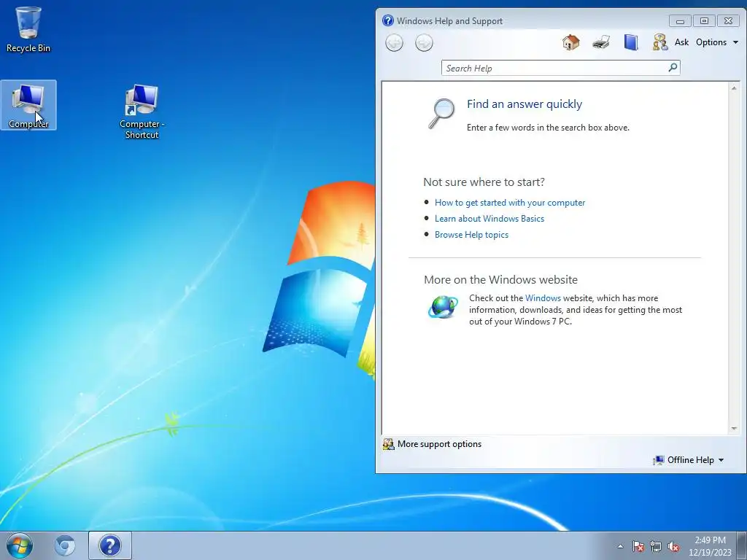747x560 pixels.
Task: Open the network tray icon
Action: click(656, 546)
